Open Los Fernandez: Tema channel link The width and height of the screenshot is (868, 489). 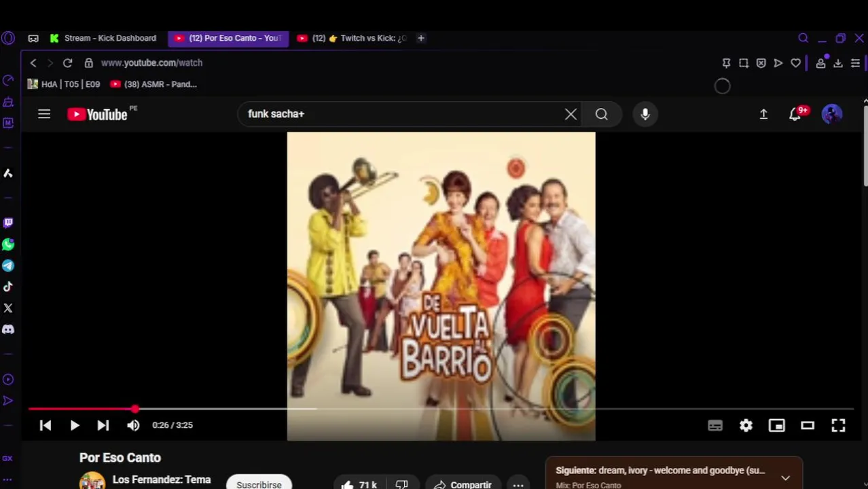coord(162,479)
